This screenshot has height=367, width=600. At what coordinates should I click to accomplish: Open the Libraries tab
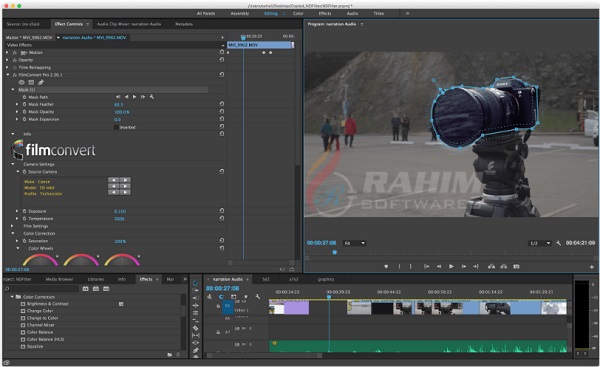tap(96, 279)
